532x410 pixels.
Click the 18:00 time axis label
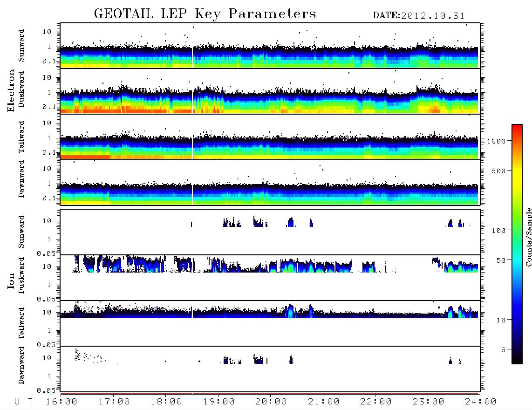point(166,402)
